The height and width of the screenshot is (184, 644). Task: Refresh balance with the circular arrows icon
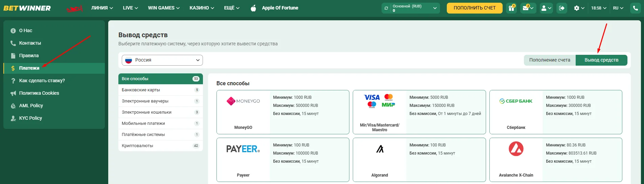[386, 8]
